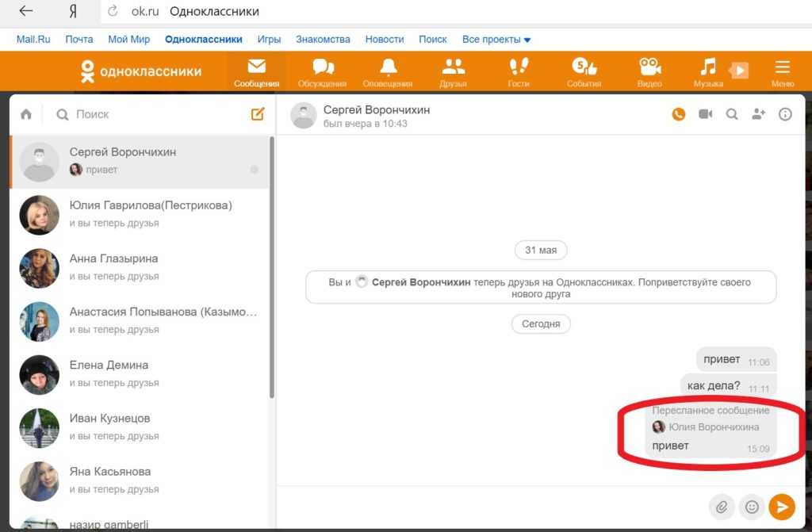Compose a new message with pencil icon
This screenshot has width=812, height=532.
(x=258, y=114)
